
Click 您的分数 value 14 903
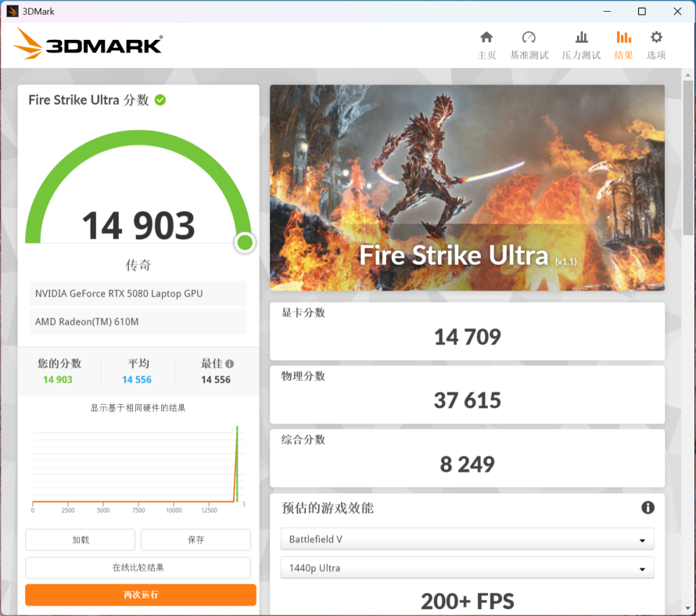[x=58, y=379]
